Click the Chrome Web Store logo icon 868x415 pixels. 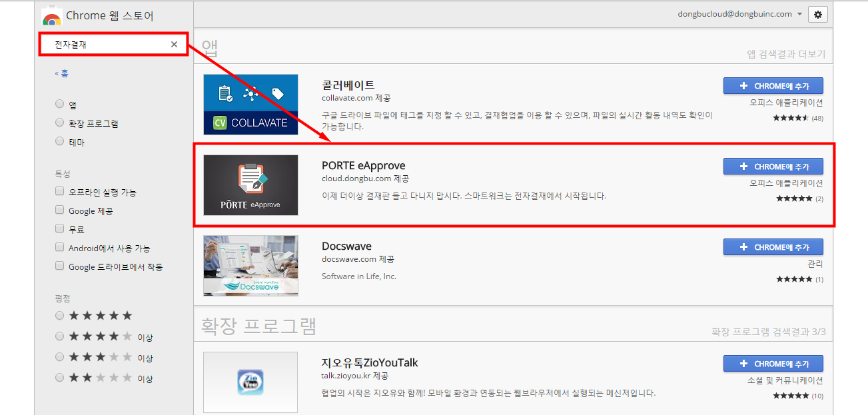pos(51,16)
